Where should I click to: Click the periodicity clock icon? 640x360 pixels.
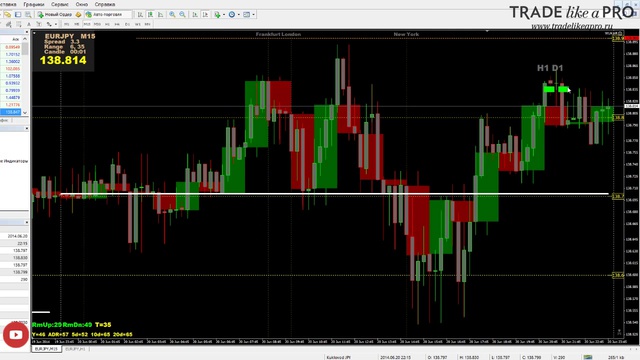[231, 14]
